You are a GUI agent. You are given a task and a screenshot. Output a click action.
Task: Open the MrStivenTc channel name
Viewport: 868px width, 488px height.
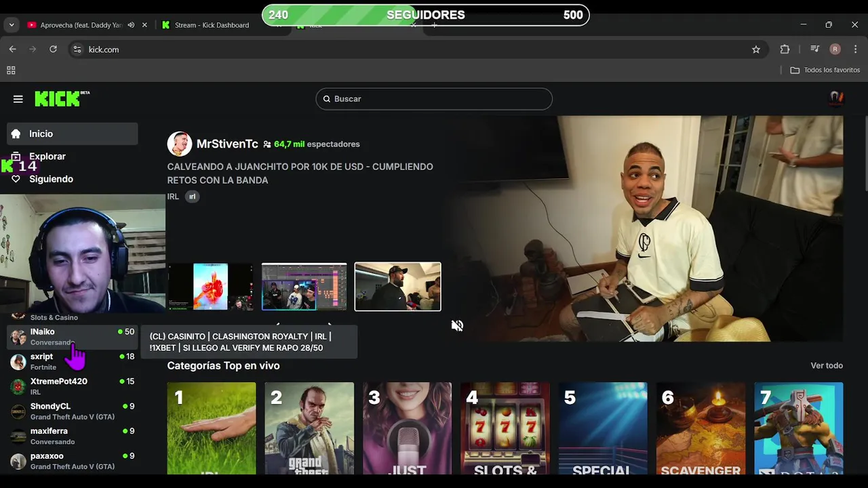point(227,144)
